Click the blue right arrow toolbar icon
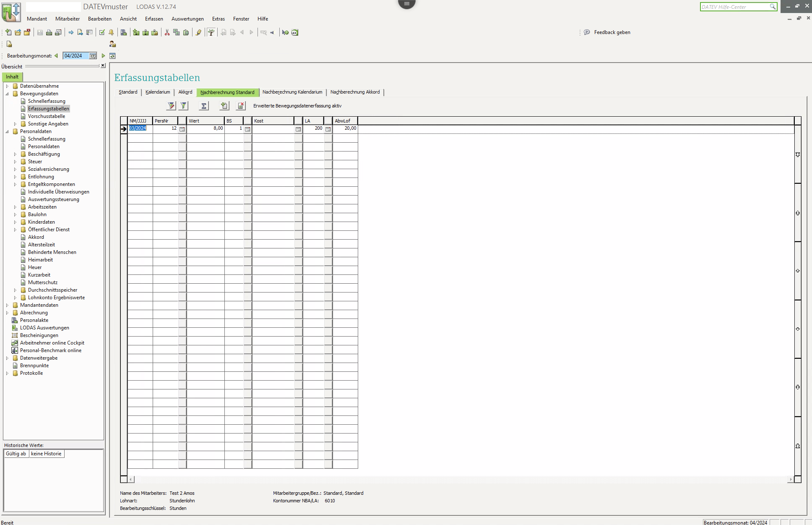Viewport: 812px width, 525px height. click(x=71, y=32)
